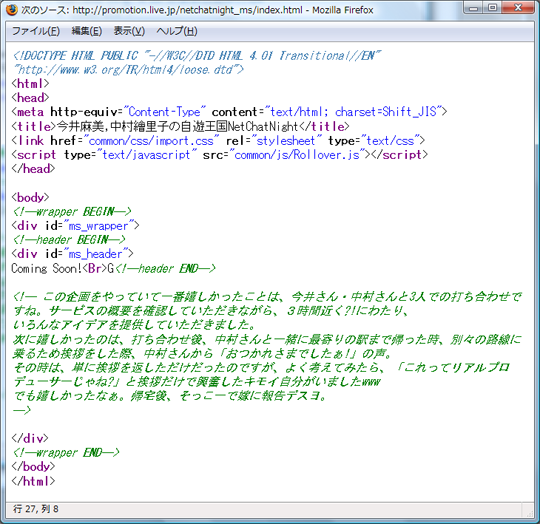Click comment line starting その時は、単に

click(x=261, y=368)
